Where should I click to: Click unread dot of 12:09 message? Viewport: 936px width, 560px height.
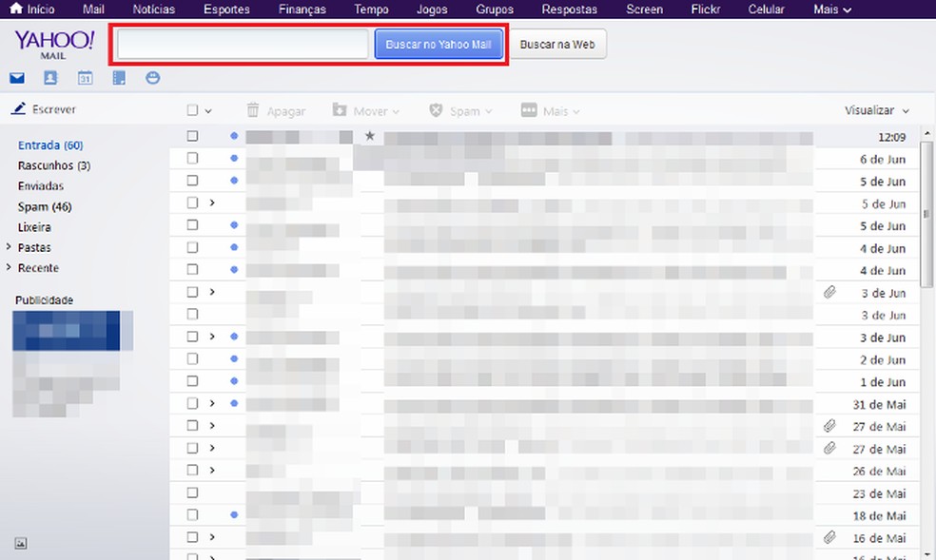pyautogui.click(x=234, y=136)
